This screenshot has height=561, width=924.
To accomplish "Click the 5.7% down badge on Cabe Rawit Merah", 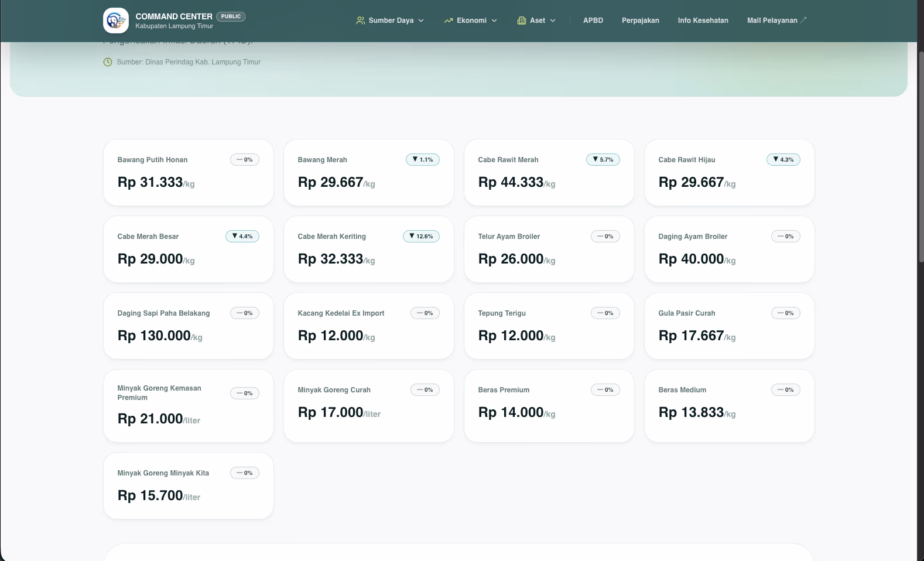I will (x=603, y=160).
